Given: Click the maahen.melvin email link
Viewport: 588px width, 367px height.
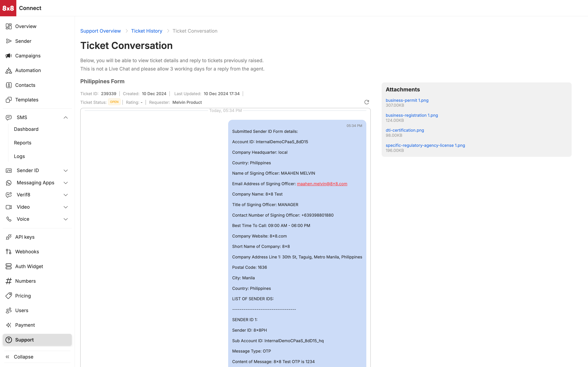Looking at the screenshot, I should (322, 184).
